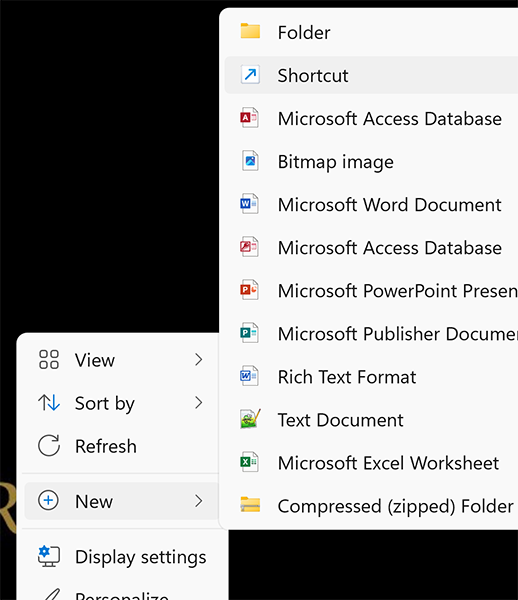
Task: Click the yellow Folder icon
Action: 250,31
